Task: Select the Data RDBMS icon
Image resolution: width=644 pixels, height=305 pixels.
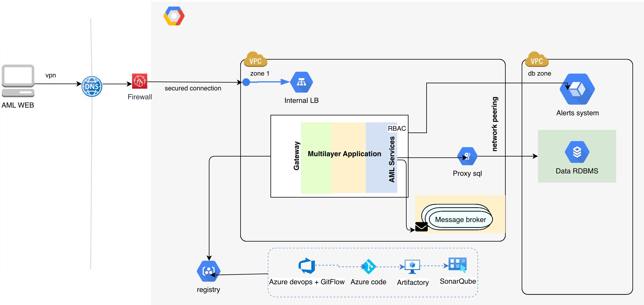Action: tap(577, 152)
